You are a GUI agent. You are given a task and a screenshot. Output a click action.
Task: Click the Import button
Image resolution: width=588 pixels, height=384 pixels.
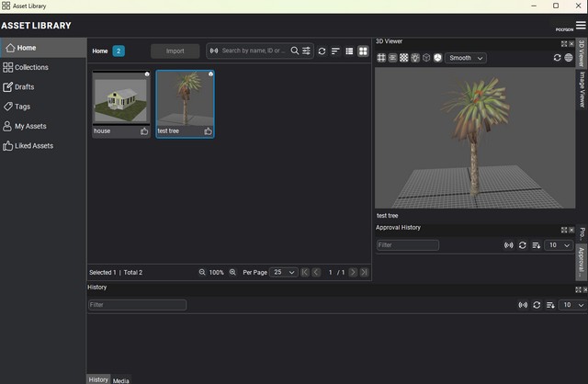click(x=175, y=51)
